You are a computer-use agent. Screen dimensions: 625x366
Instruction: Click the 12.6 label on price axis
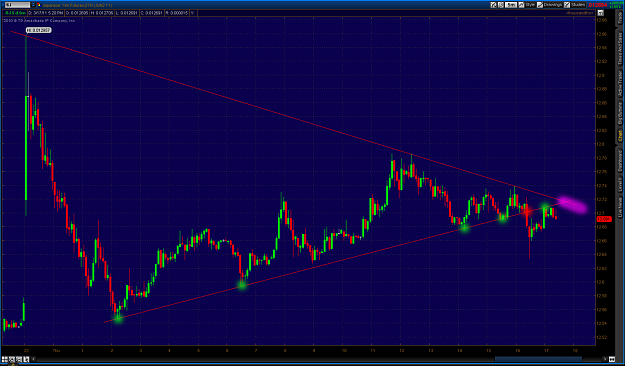pyautogui.click(x=601, y=282)
